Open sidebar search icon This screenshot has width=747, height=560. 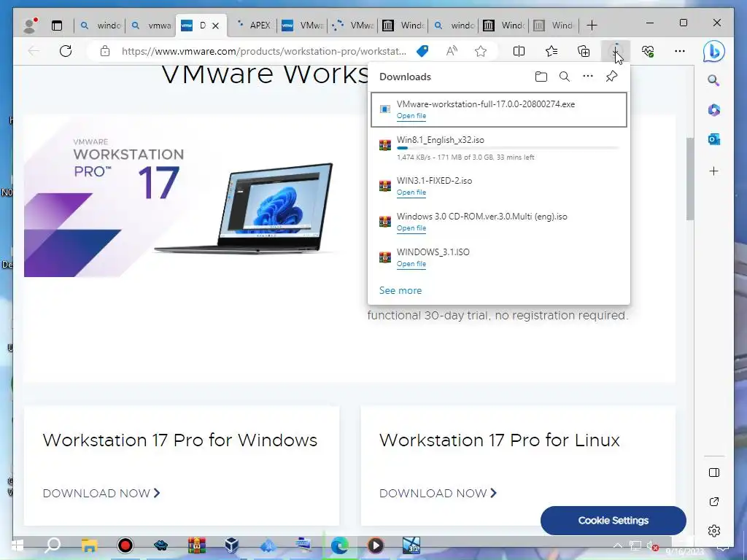point(713,80)
